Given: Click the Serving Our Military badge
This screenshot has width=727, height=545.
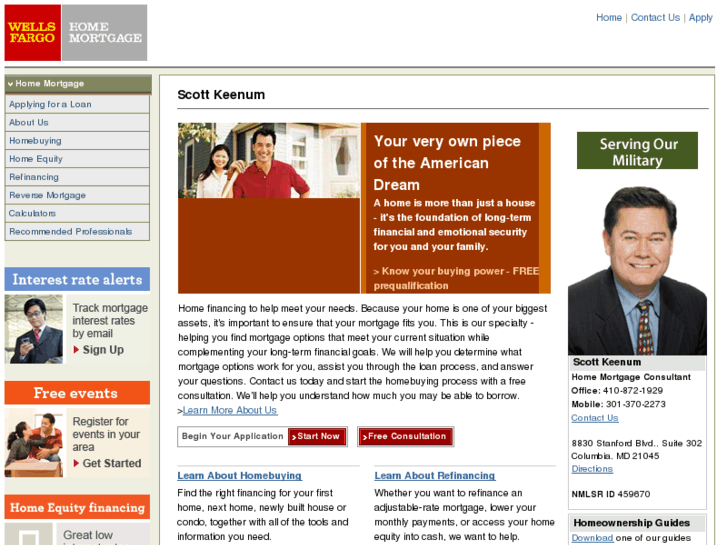Looking at the screenshot, I should (638, 150).
